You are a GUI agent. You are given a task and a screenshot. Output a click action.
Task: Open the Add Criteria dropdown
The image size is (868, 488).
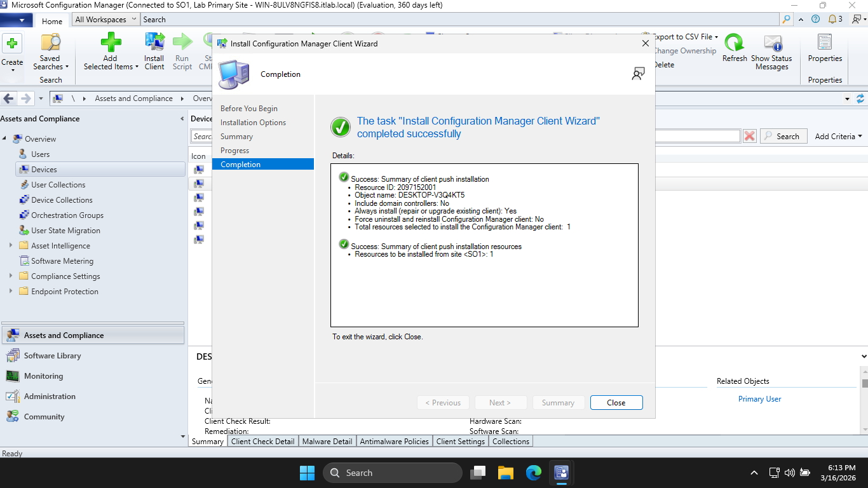click(838, 136)
